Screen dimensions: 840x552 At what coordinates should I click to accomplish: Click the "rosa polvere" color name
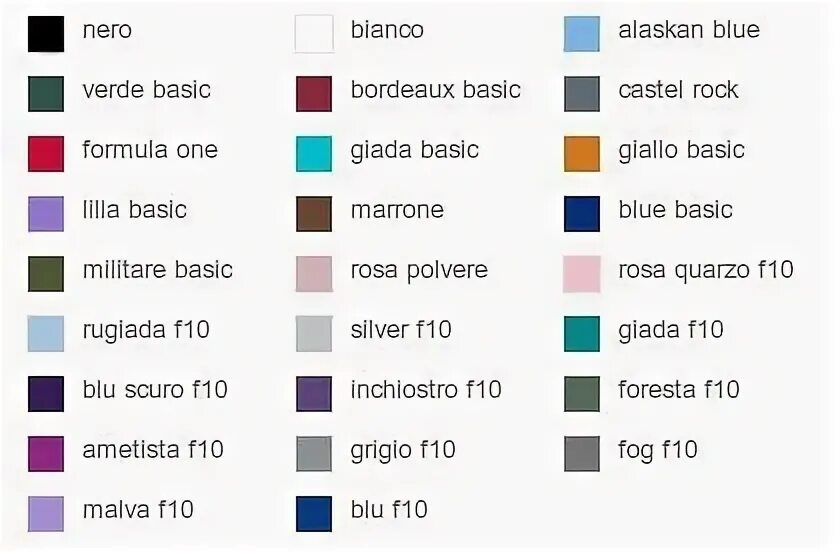click(419, 271)
